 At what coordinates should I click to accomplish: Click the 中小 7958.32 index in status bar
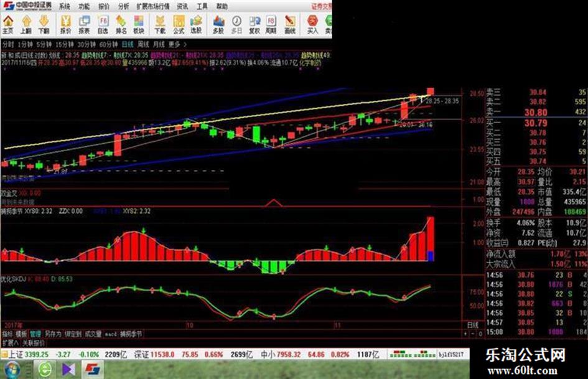(x=281, y=354)
